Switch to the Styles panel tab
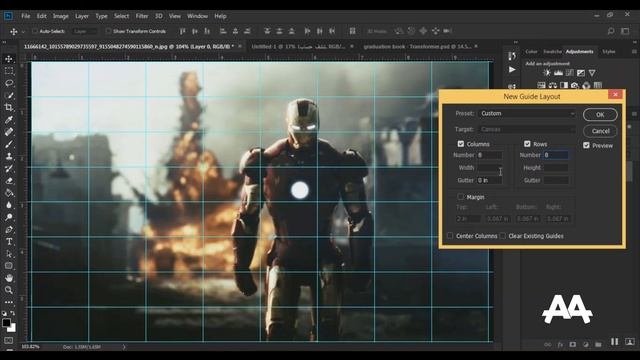640x360 pixels. (609, 51)
